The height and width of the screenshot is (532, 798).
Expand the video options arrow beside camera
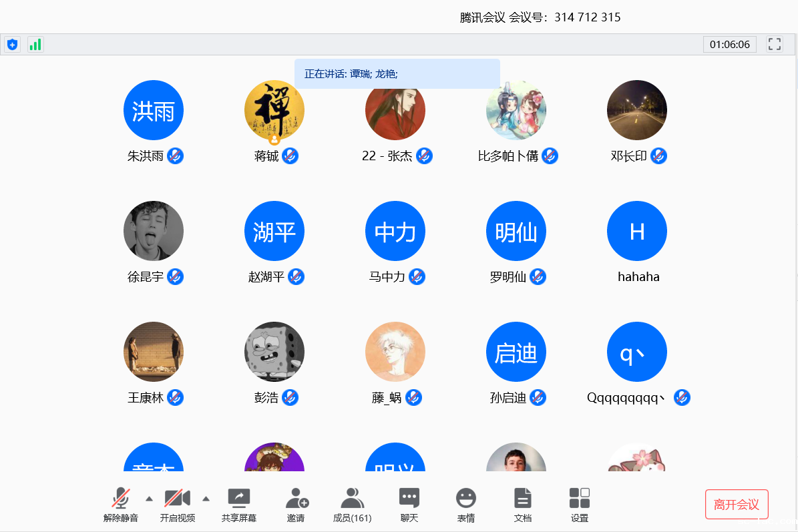[206, 498]
